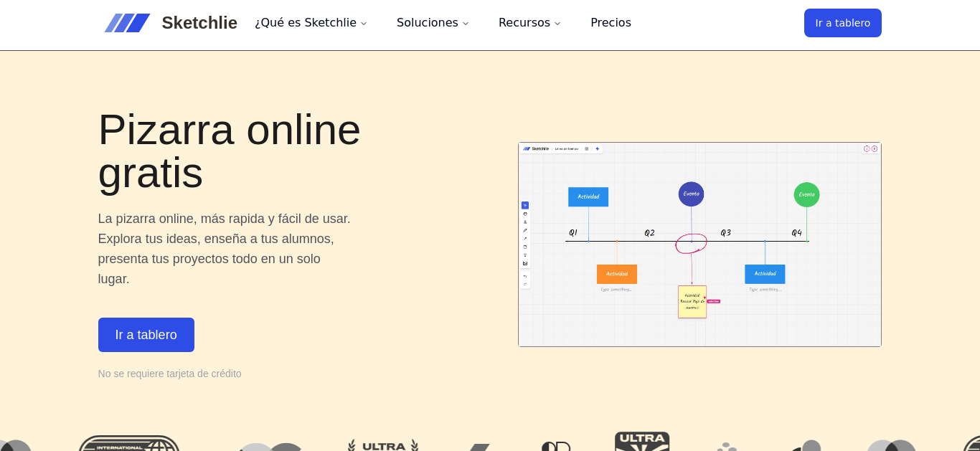Click the large Ir a tablero button under the description

(x=146, y=335)
